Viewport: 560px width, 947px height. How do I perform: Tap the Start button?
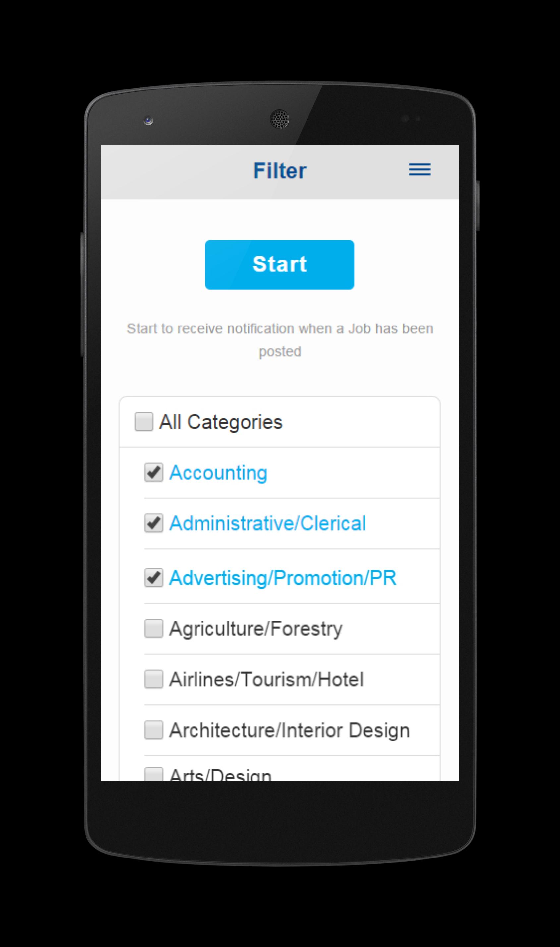click(x=279, y=264)
